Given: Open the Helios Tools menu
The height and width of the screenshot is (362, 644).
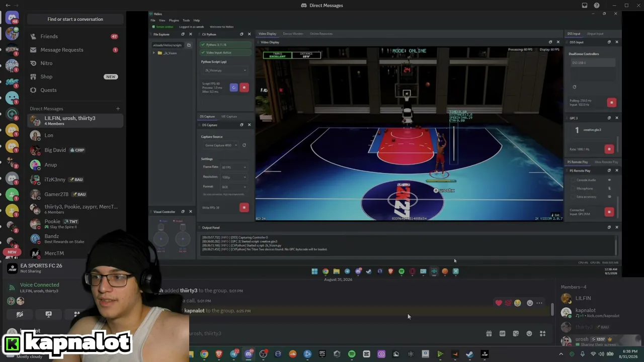Looking at the screenshot, I should coord(186,20).
